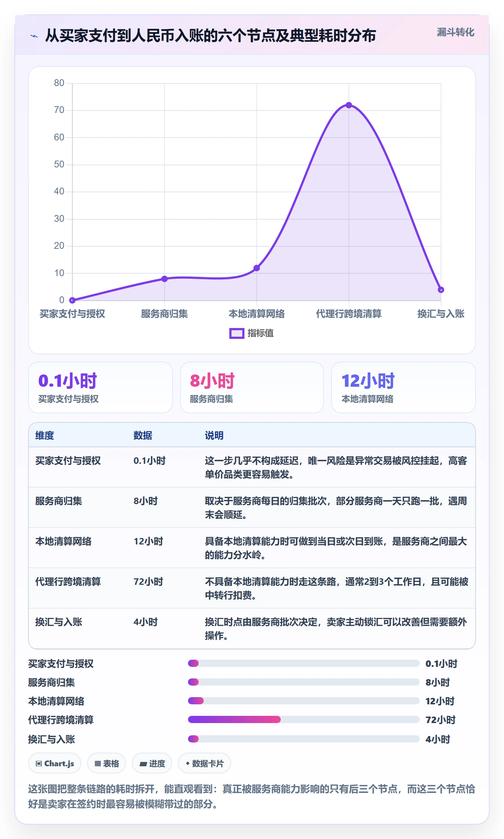Viewport: 504px width, 839px height.
Task: Click the 70 label on the y-axis
Action: point(59,110)
